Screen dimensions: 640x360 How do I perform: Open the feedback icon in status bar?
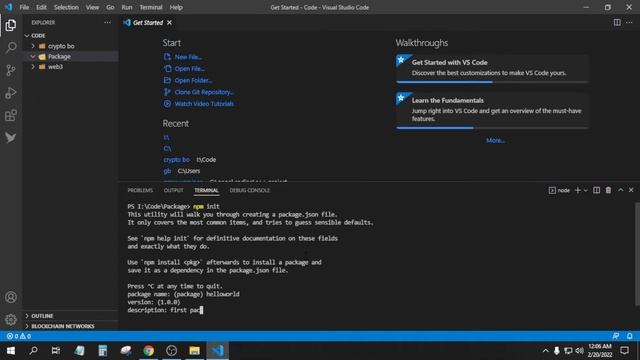tap(616, 336)
